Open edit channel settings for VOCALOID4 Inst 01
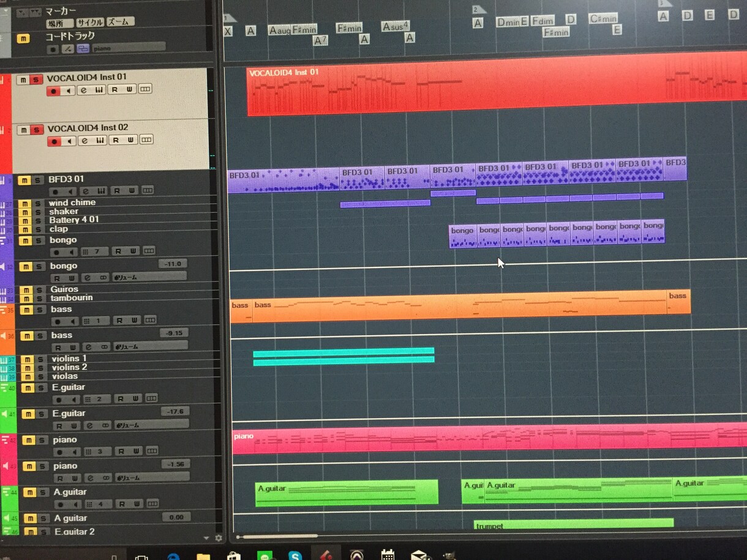Screen dimensions: 747x560 click(84, 90)
